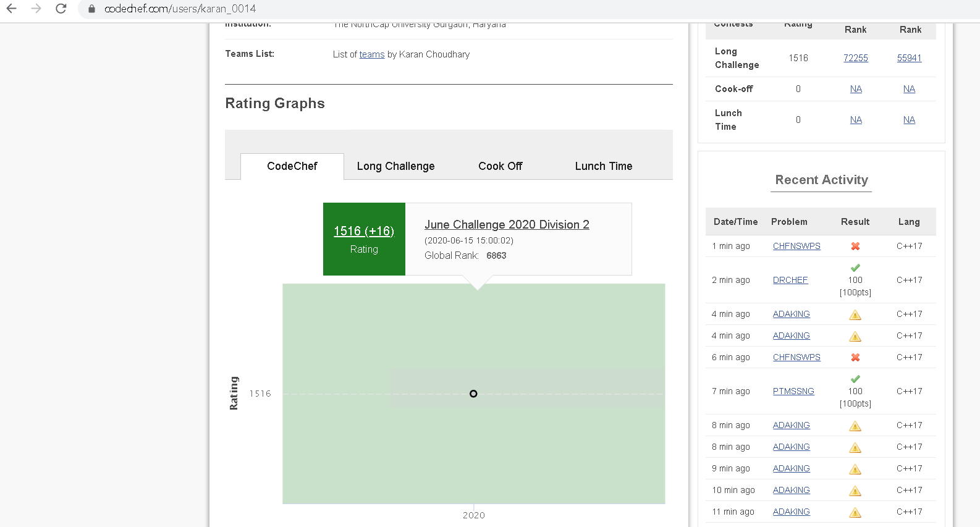
Task: Click the 2020 x-axis label on graph
Action: [474, 515]
